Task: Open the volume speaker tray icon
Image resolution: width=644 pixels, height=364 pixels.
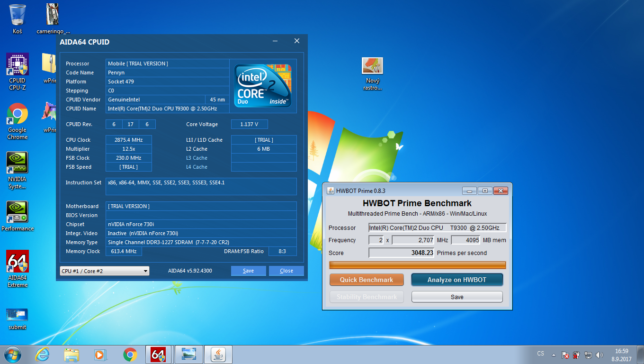Action: [599, 355]
